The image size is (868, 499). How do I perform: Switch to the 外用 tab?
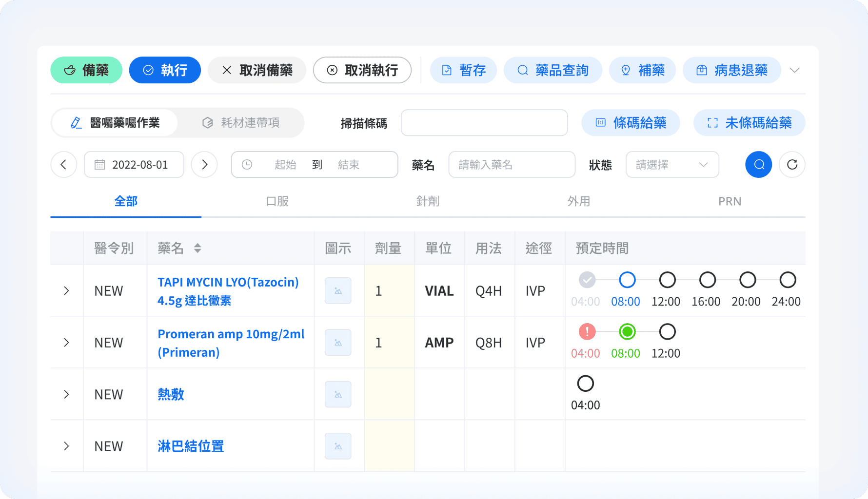coord(579,201)
